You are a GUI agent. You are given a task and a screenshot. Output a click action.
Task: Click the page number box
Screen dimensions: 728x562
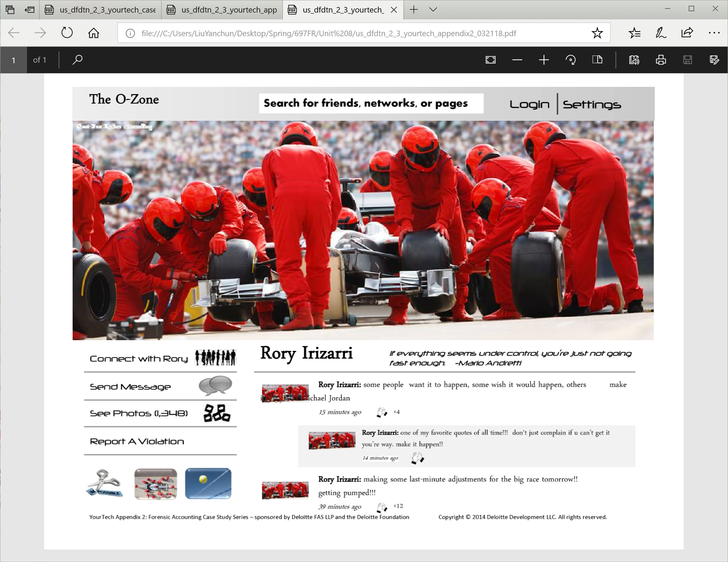pos(14,60)
